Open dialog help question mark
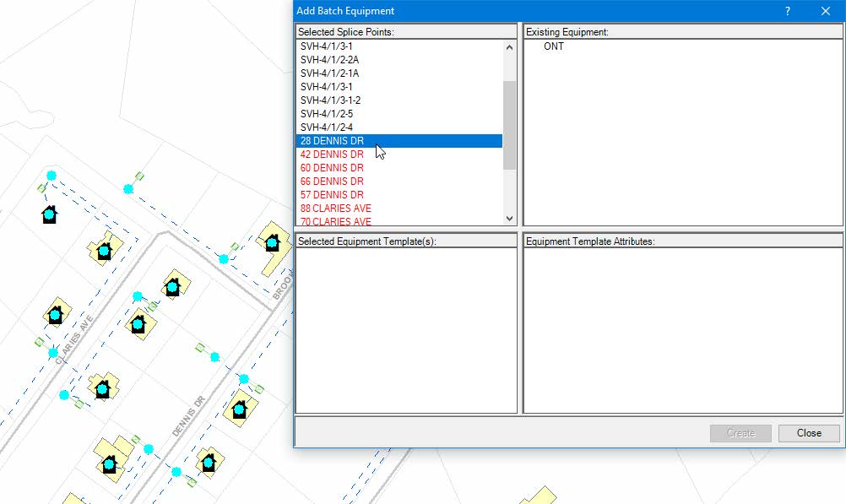This screenshot has height=504, width=846. tap(788, 11)
